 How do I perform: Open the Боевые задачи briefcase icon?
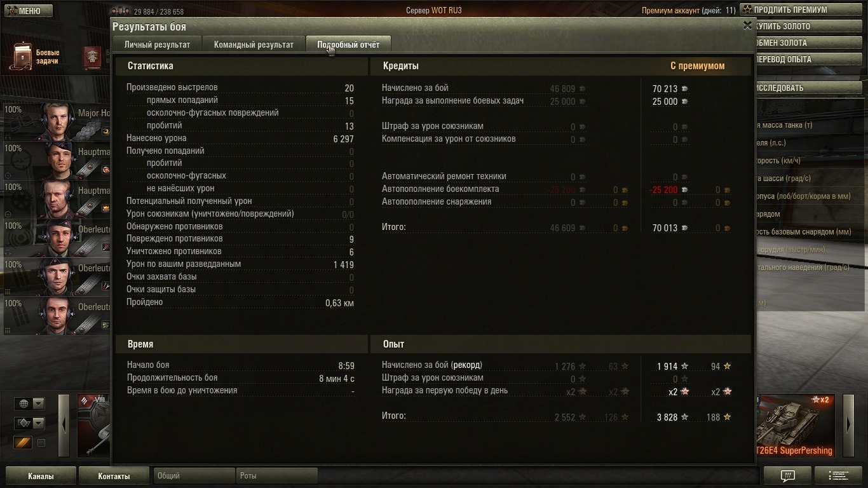pyautogui.click(x=23, y=57)
